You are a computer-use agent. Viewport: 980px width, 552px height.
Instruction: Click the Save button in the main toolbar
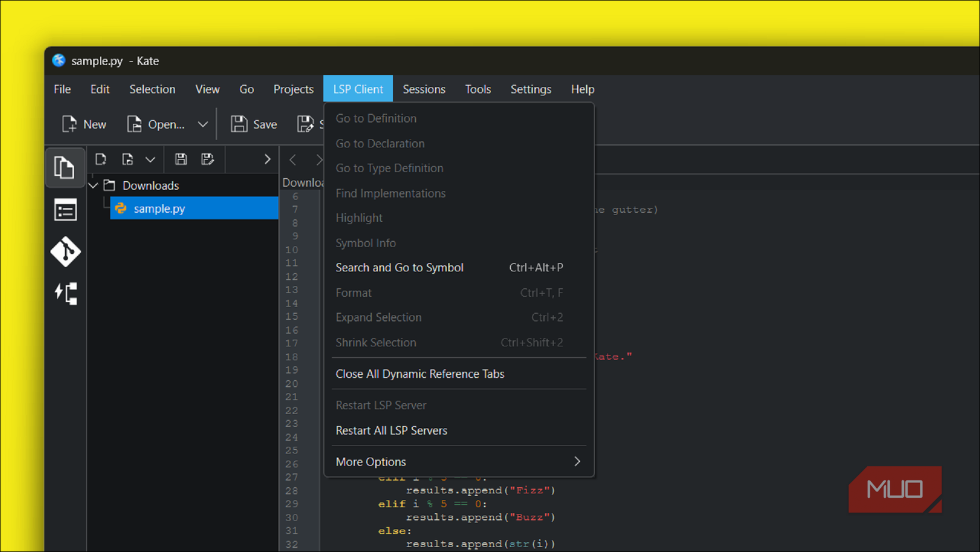tap(254, 124)
